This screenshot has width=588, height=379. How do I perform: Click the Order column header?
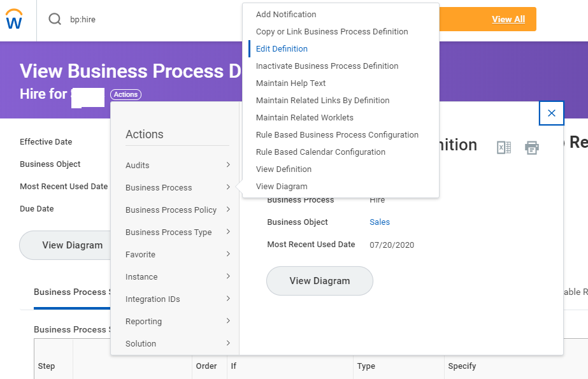click(206, 366)
